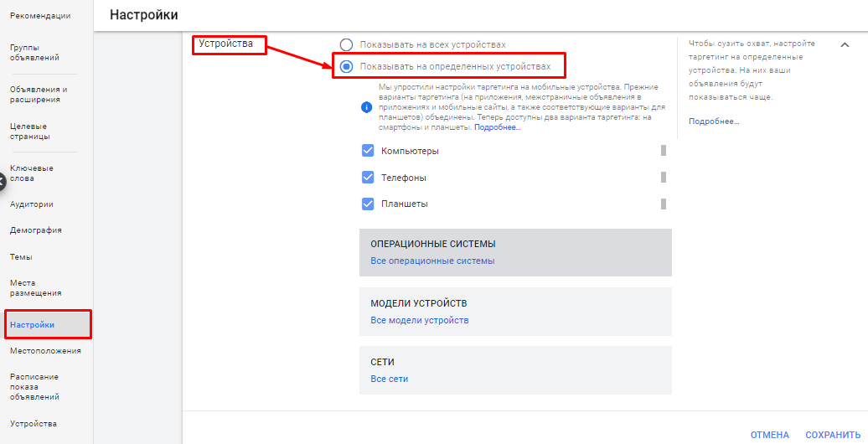Click the СОХРАНИТЬ button
Image resolution: width=868 pixels, height=444 pixels.
tap(832, 435)
